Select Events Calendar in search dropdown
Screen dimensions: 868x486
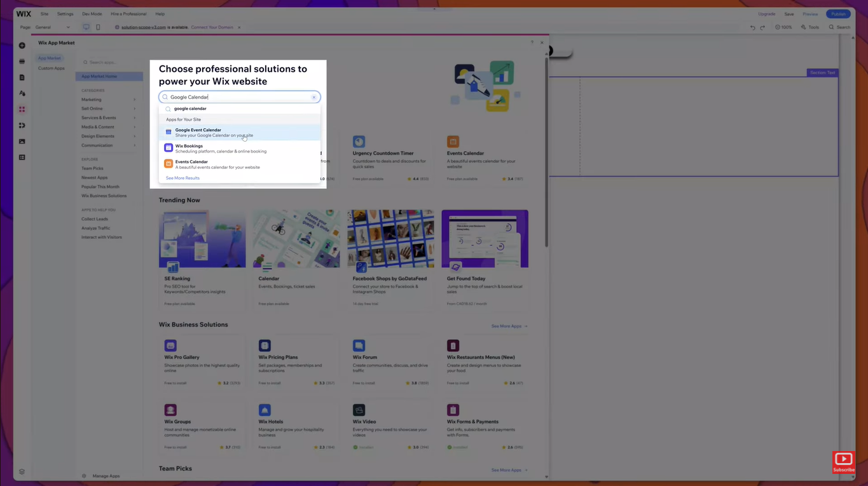[x=239, y=164]
